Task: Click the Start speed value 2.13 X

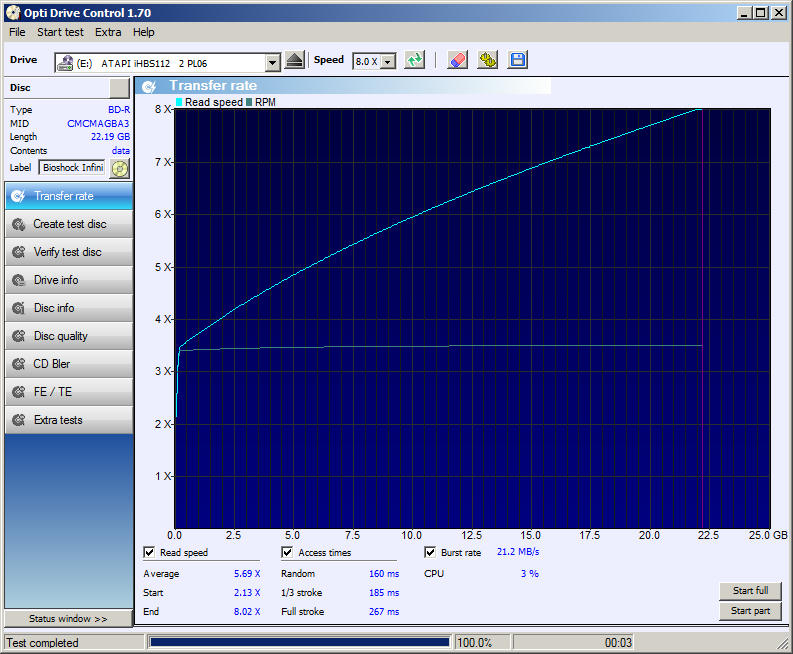Action: coord(247,592)
